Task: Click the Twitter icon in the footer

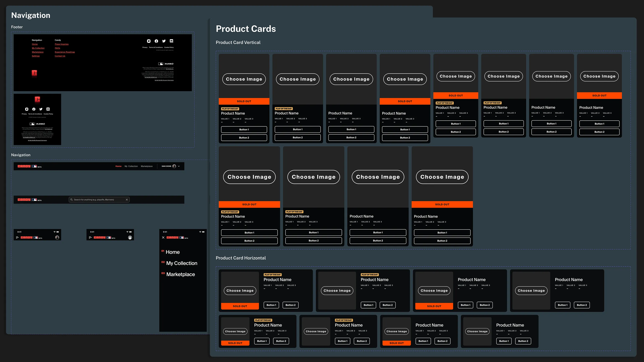Action: (x=164, y=41)
